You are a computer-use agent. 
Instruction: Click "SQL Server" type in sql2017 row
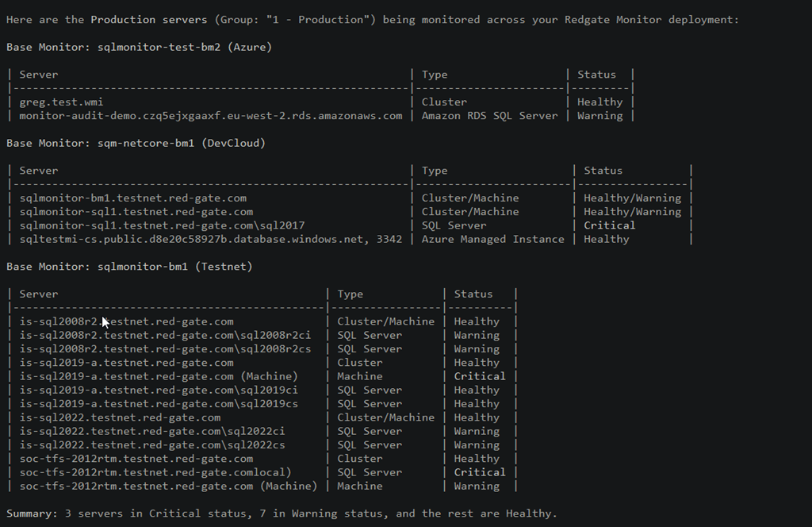454,225
